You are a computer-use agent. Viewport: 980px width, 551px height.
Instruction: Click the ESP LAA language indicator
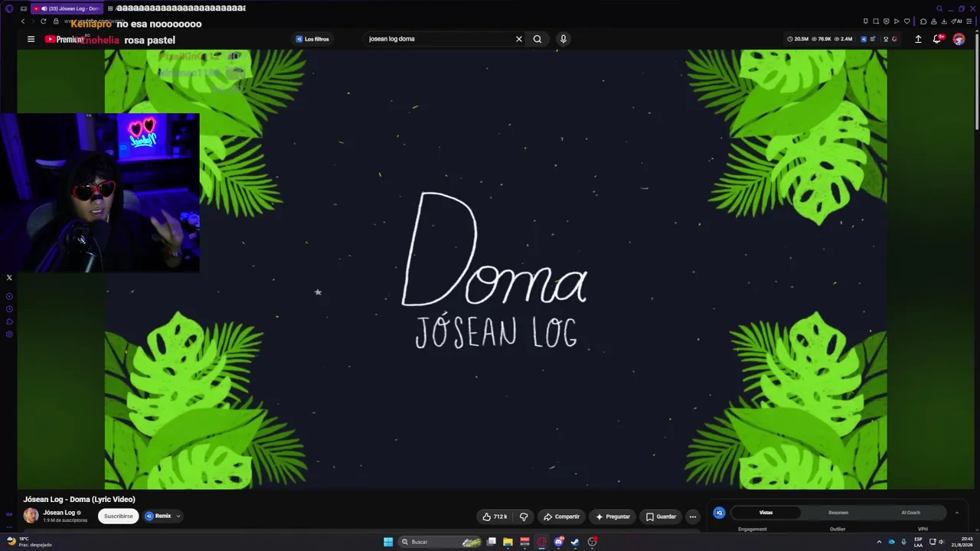(919, 542)
